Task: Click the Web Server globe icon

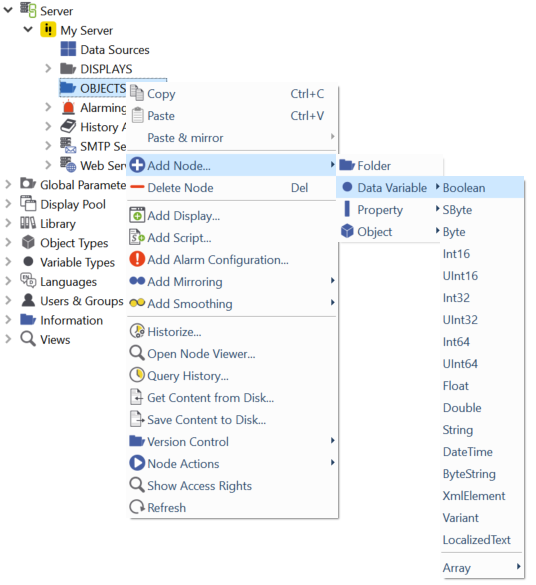Action: [68, 165]
